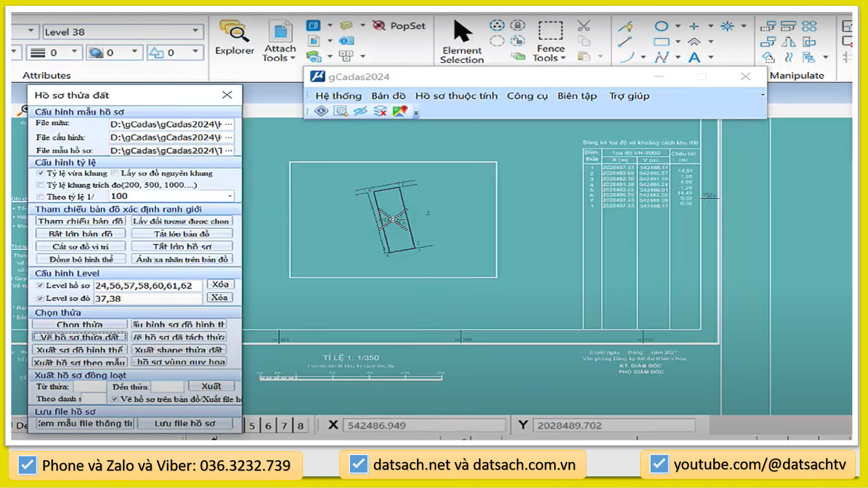Click the X coordinate input field

point(424,425)
